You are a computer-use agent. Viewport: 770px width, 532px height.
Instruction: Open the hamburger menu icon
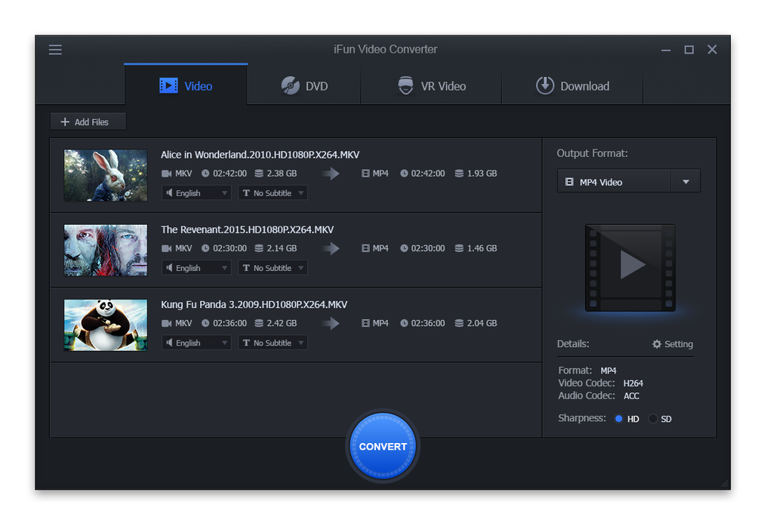[x=55, y=50]
